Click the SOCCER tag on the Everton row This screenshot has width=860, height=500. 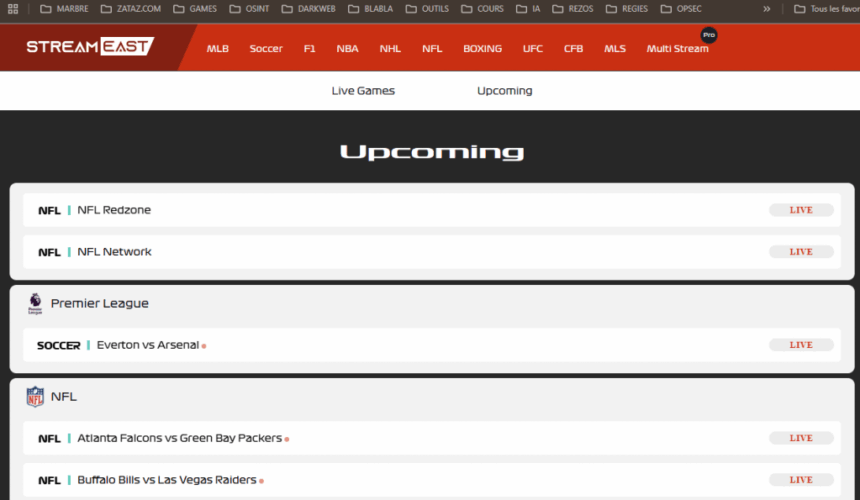tap(59, 345)
